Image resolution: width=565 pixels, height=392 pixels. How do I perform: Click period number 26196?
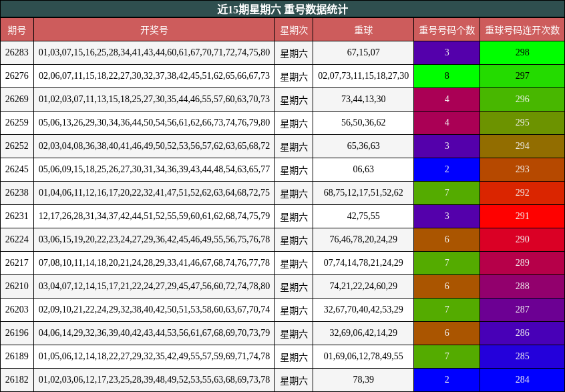tap(17, 333)
